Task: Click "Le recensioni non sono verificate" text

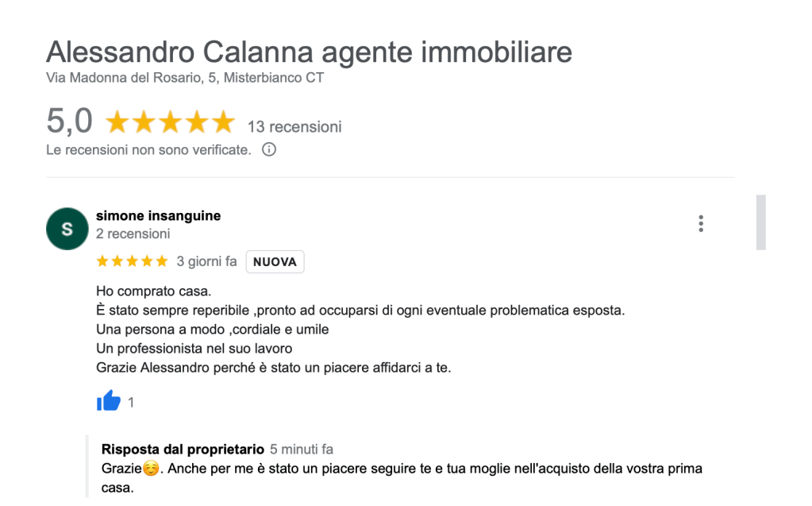Action: point(148,149)
